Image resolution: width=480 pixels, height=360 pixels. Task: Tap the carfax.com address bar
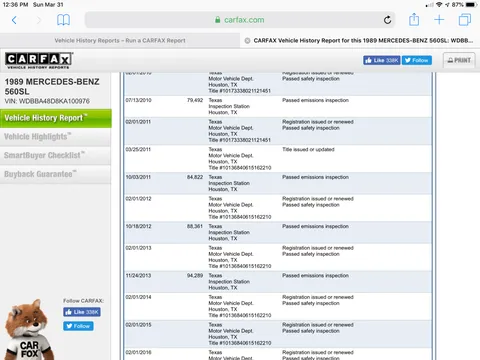pyautogui.click(x=240, y=20)
